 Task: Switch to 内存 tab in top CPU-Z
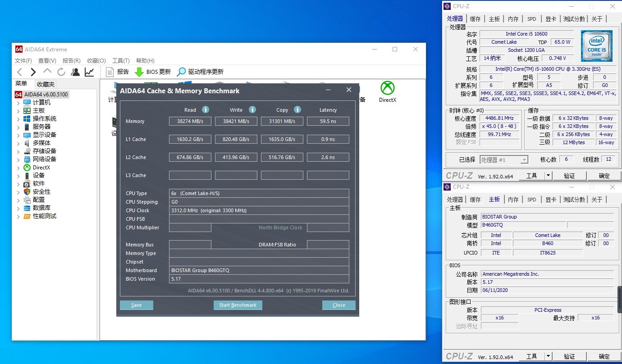click(513, 19)
